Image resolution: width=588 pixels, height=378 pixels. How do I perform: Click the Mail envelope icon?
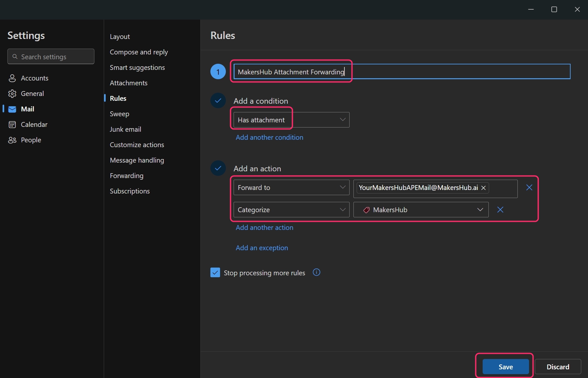tap(12, 109)
